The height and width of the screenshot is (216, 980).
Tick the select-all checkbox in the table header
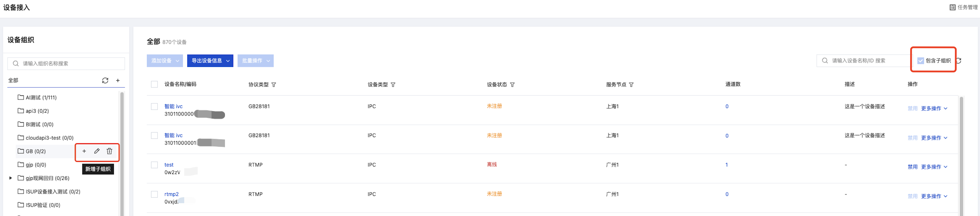point(155,84)
